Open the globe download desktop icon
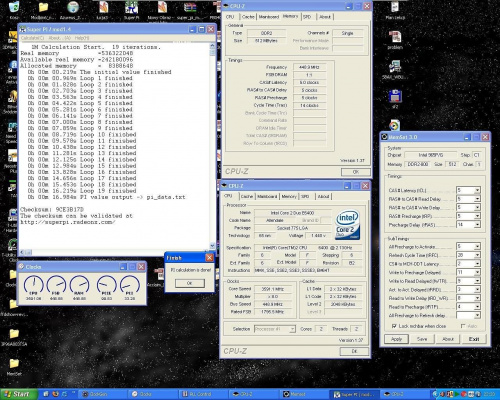The width and height of the screenshot is (500, 400). pos(73,7)
